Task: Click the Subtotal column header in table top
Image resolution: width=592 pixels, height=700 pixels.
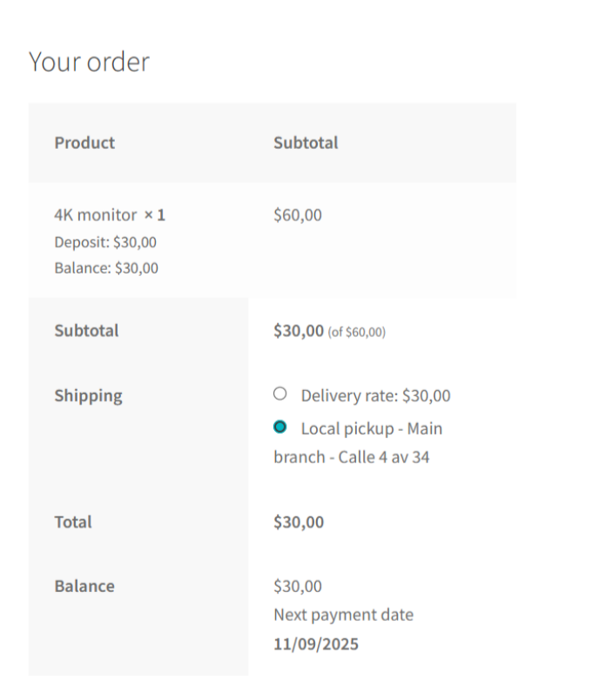Action: (x=306, y=143)
